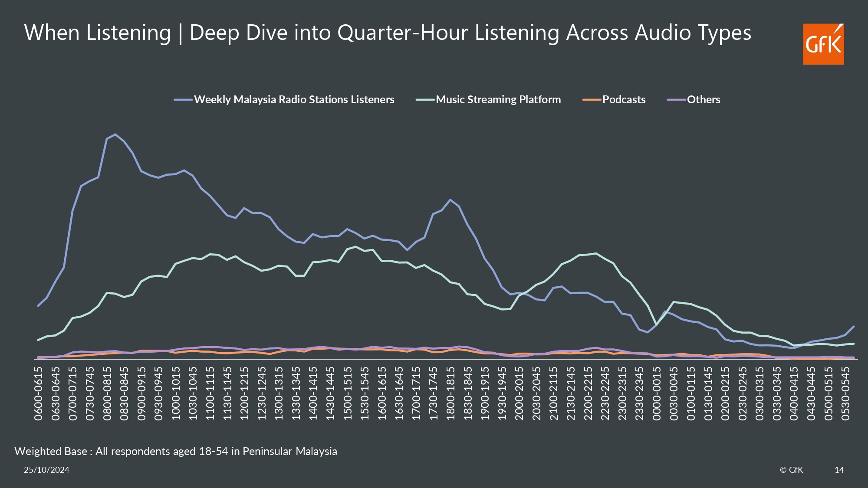Click the © GfK copyright text
The image size is (868, 488).
[791, 470]
